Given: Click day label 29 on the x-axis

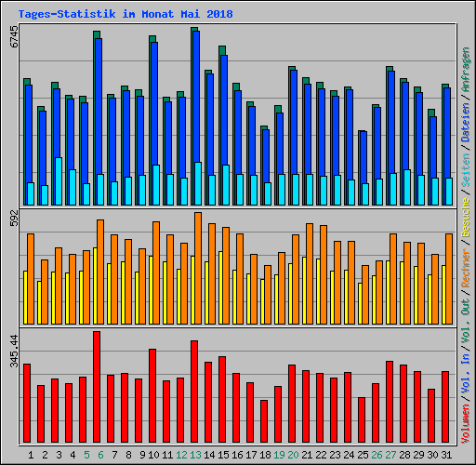Looking at the screenshot, I should 418,455.
